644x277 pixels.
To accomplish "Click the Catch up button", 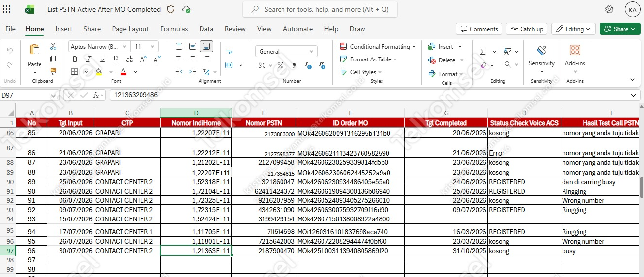I will pos(526,29).
